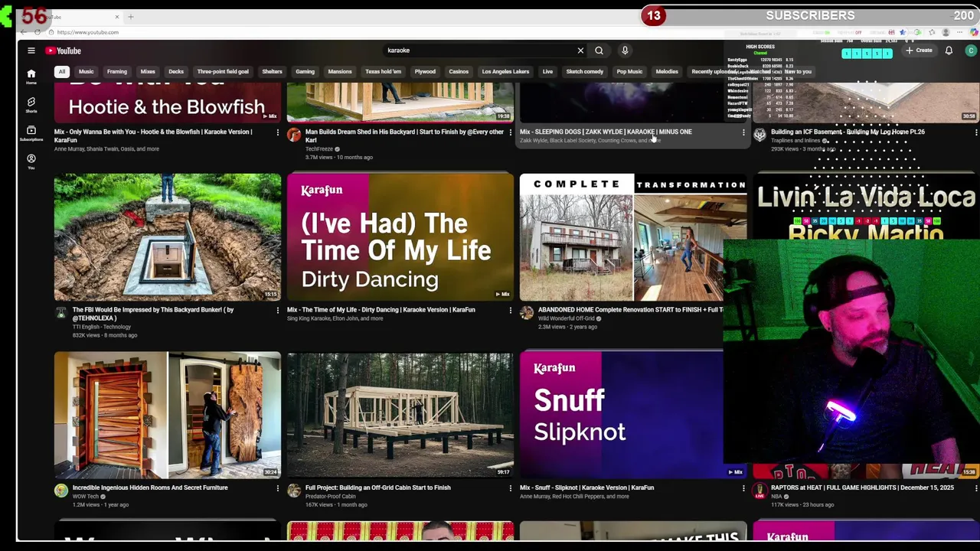
Task: Open options menu for Hidden Rooms video
Action: coord(278,487)
